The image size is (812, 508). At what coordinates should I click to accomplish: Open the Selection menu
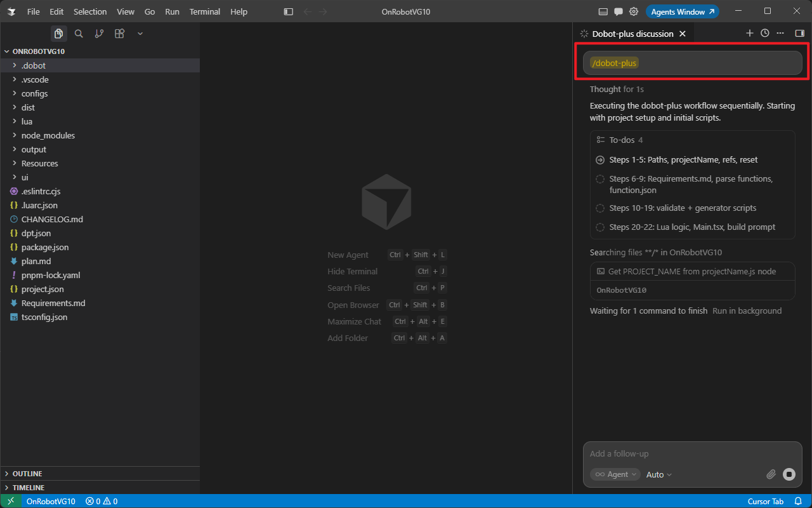(x=90, y=11)
